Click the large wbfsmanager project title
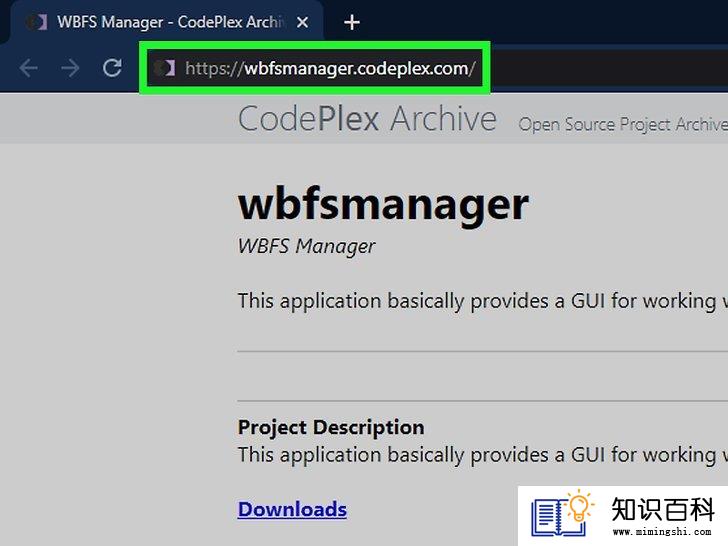Image resolution: width=728 pixels, height=546 pixels. tap(384, 205)
